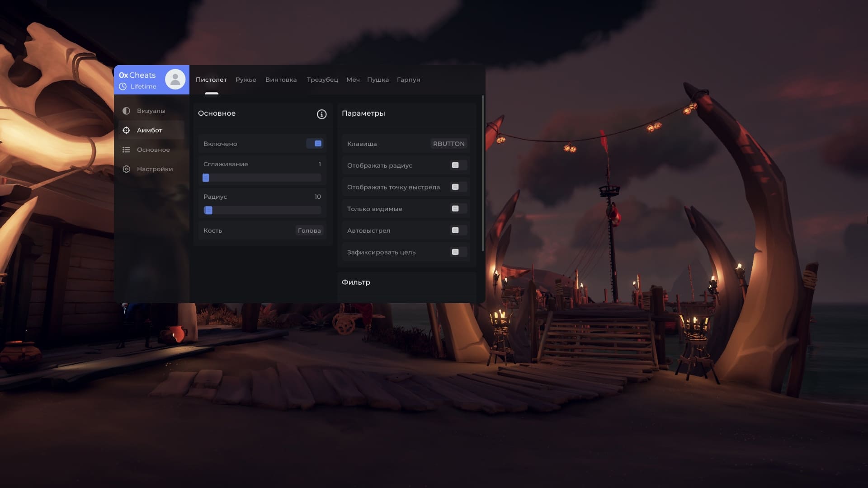Click the Визуалы half-circle icon
868x488 pixels.
[126, 111]
